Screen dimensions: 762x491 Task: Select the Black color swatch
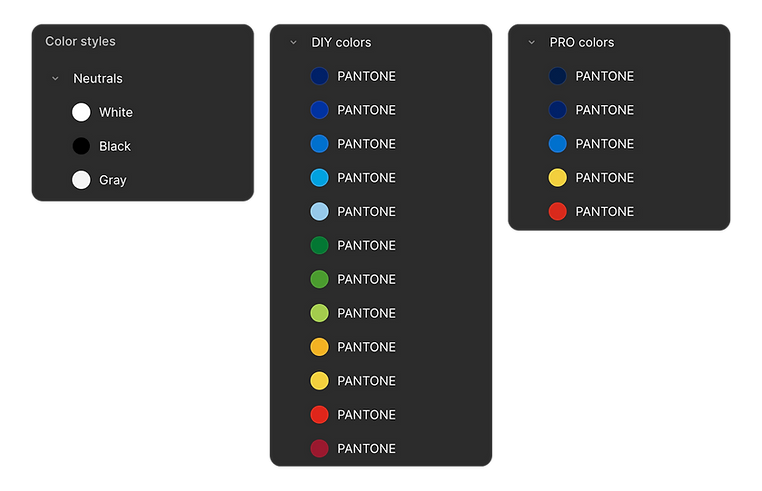coord(81,146)
